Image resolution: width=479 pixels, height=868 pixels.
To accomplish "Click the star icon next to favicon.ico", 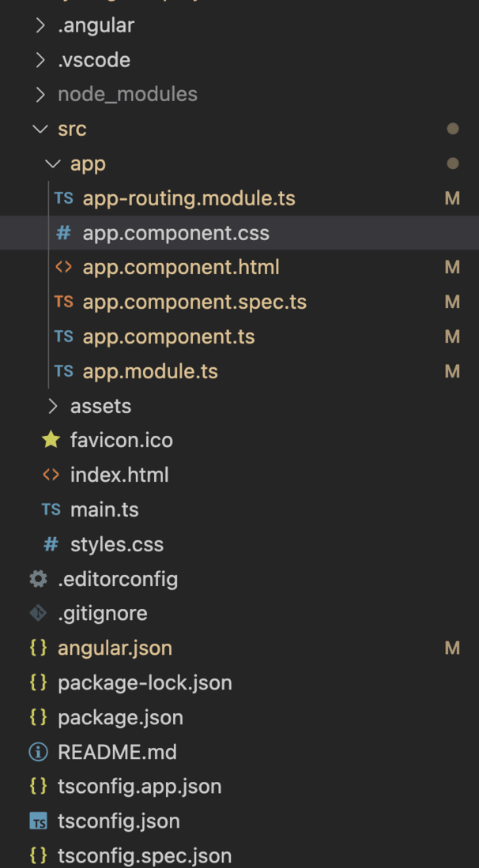I will 51,440.
